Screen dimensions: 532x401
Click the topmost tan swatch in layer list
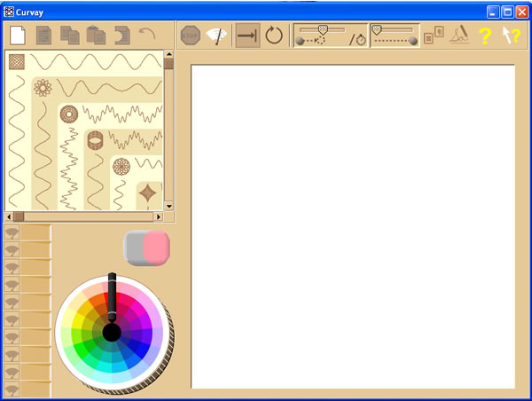(x=35, y=233)
